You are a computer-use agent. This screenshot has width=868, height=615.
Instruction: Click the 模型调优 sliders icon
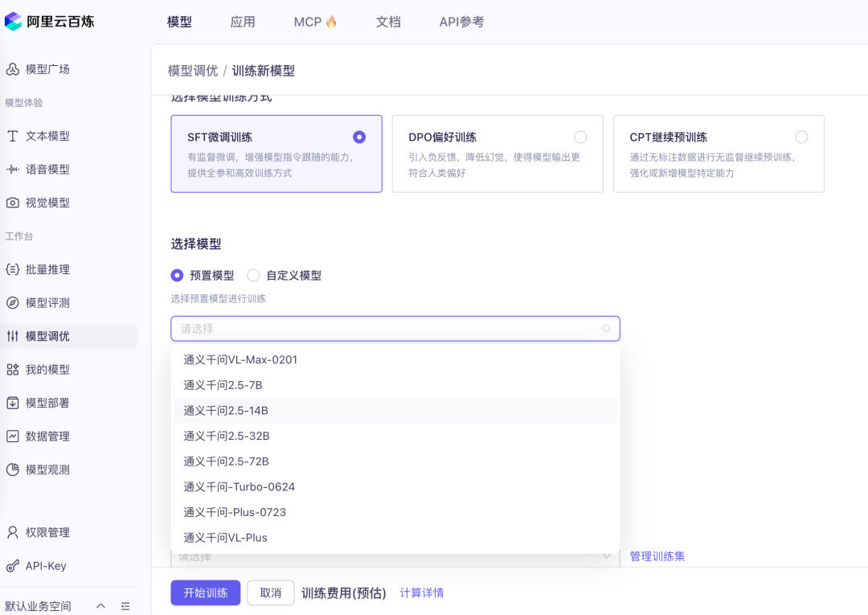(13, 336)
